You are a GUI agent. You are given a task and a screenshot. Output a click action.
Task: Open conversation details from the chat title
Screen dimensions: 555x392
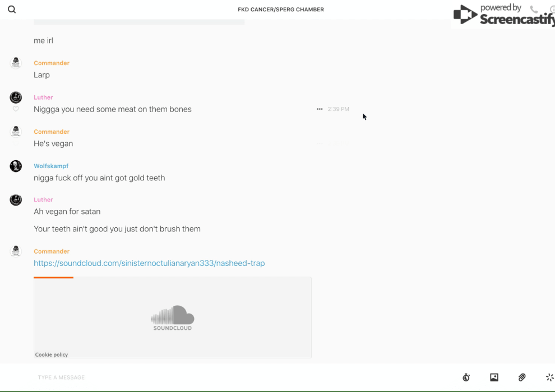coord(280,10)
